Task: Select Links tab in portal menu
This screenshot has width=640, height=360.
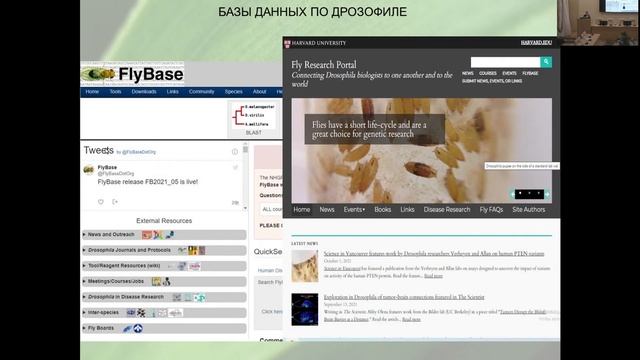Action: click(407, 210)
